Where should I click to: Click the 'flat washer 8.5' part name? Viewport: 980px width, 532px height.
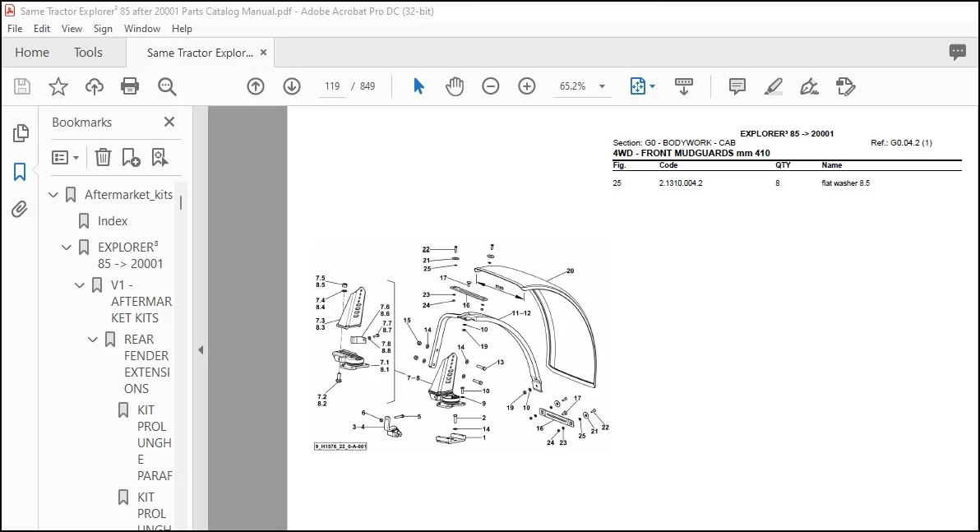pyautogui.click(x=846, y=183)
